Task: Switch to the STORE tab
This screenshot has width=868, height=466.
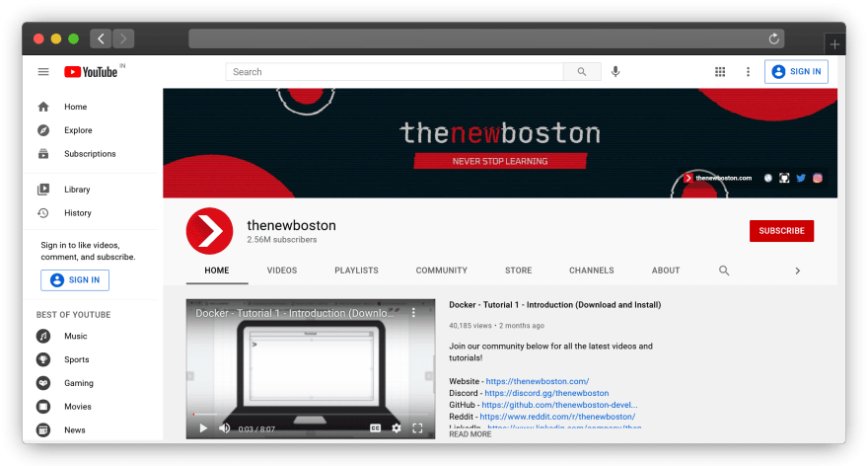Action: (x=518, y=271)
